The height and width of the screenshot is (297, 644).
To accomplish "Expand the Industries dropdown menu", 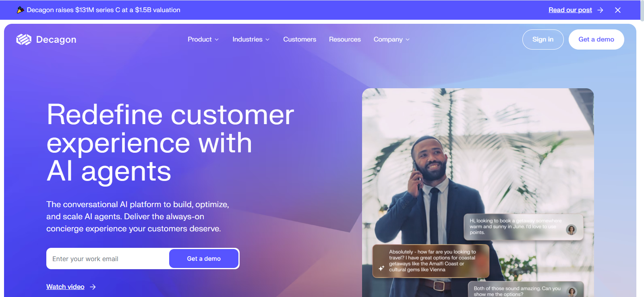I will 251,39.
